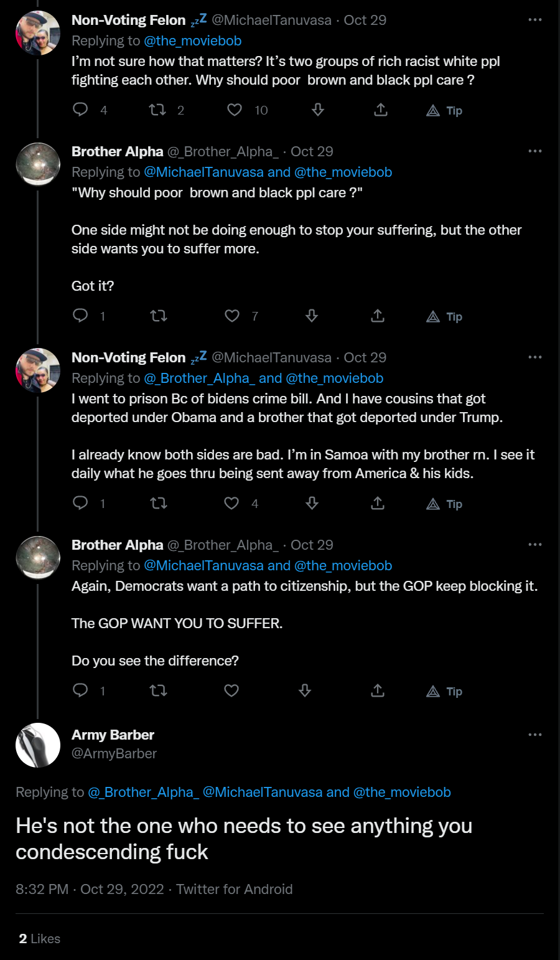Image resolution: width=560 pixels, height=960 pixels.
Task: View the 2 Likes list
Action: click(39, 939)
